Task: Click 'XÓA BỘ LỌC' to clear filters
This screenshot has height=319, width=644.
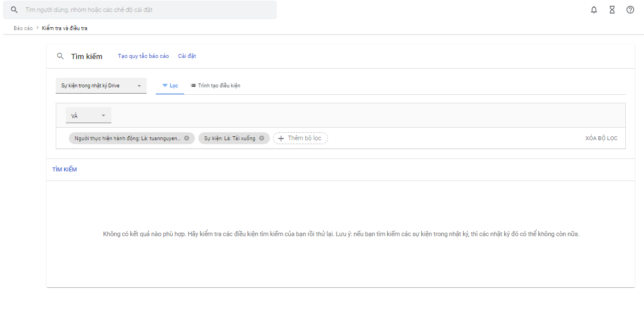Action: click(601, 138)
